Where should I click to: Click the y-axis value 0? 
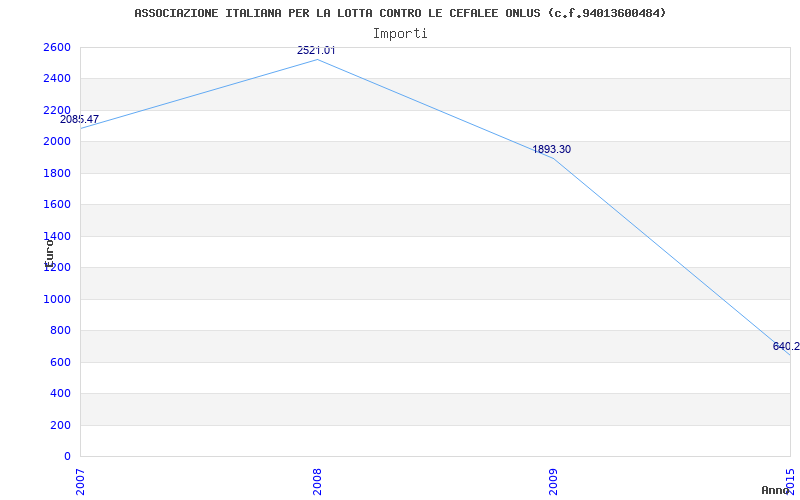[67, 456]
